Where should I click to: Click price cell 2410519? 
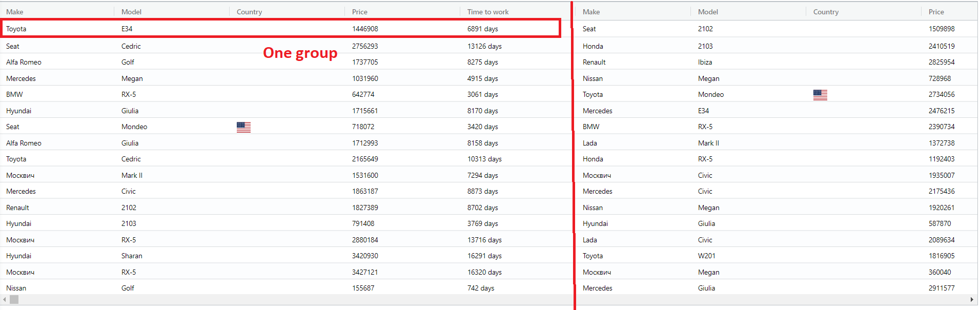942,46
